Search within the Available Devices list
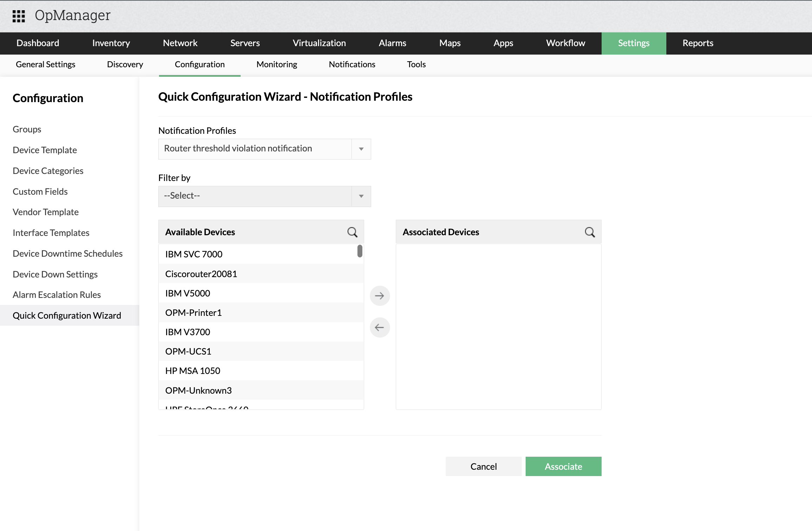This screenshot has width=812, height=531. point(352,232)
